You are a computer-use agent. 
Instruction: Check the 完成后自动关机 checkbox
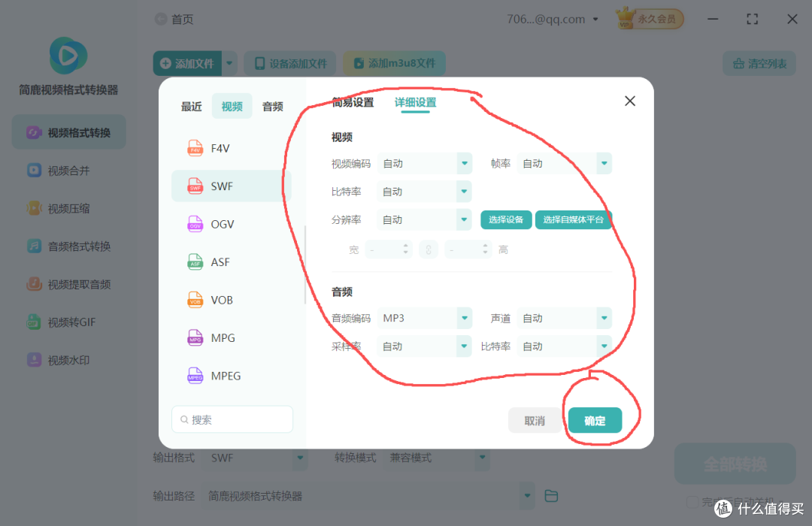(x=692, y=502)
